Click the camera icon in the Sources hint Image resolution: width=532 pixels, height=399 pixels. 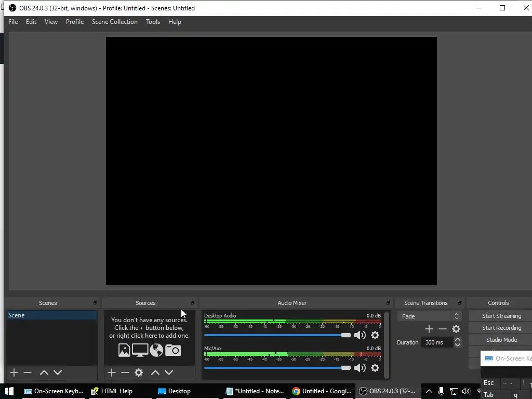click(173, 350)
